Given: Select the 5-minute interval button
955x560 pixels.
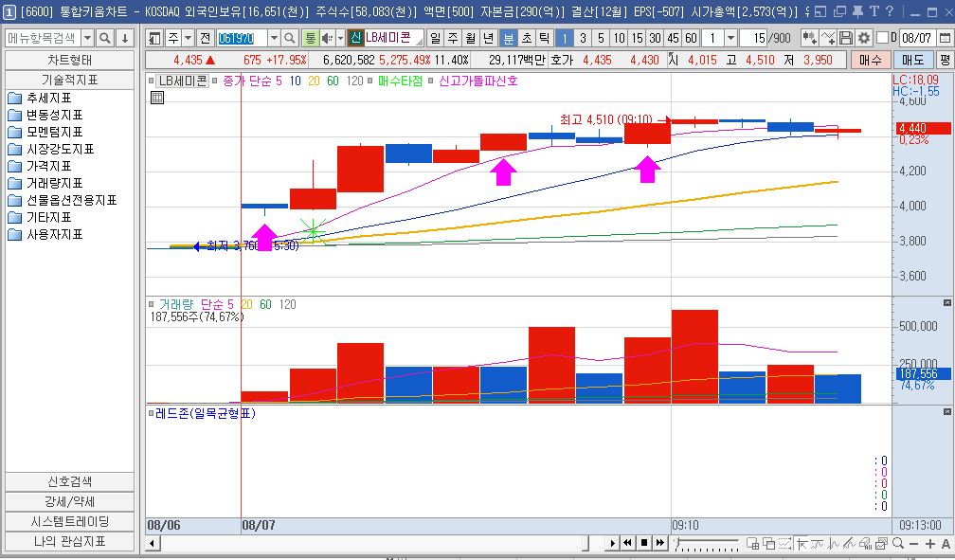Looking at the screenshot, I should 601,39.
